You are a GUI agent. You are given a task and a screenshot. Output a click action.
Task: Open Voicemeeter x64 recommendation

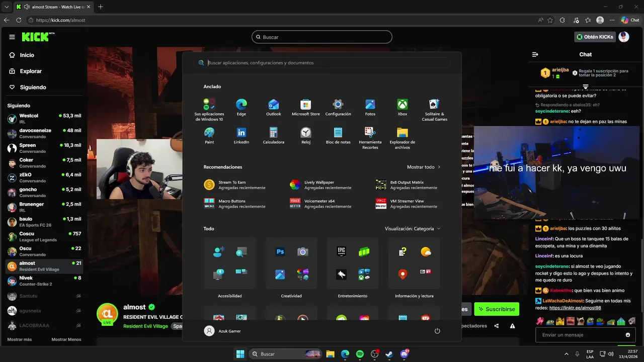pyautogui.click(x=321, y=203)
